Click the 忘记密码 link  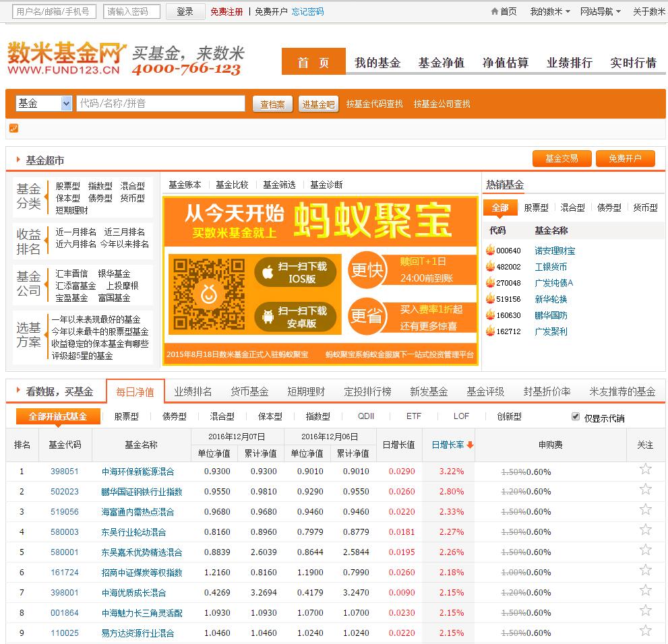tap(307, 11)
